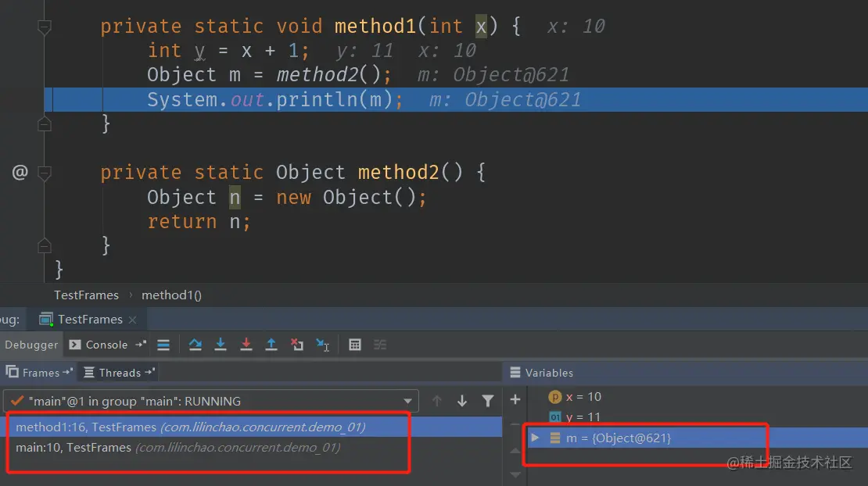The width and height of the screenshot is (868, 486).
Task: Click the Frames panel icon
Action: 13,372
